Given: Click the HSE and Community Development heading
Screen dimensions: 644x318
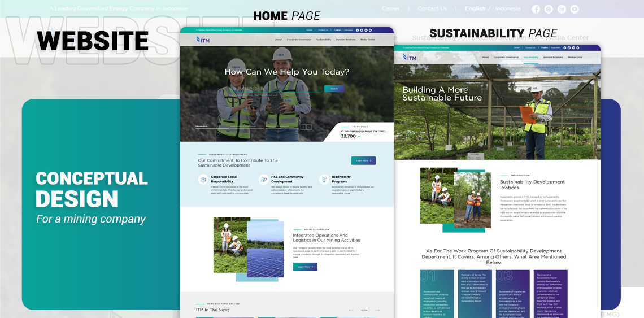Looking at the screenshot, I should [x=288, y=179].
